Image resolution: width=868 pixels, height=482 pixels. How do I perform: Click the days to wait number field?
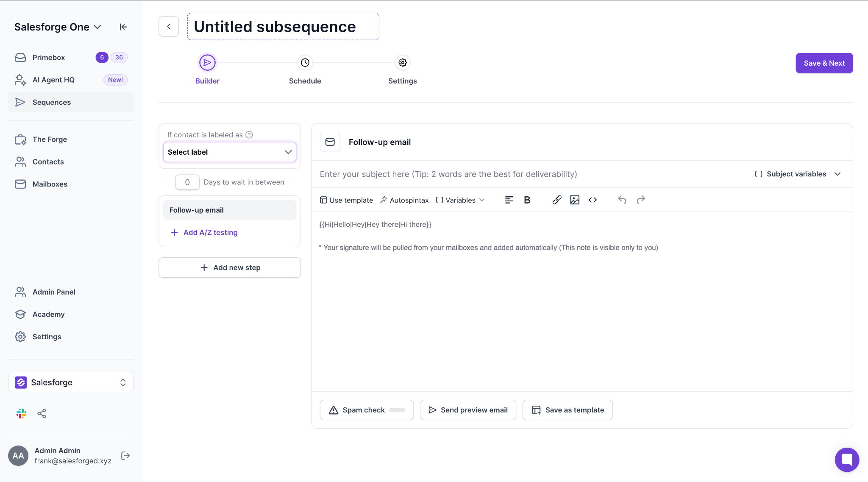[187, 182]
